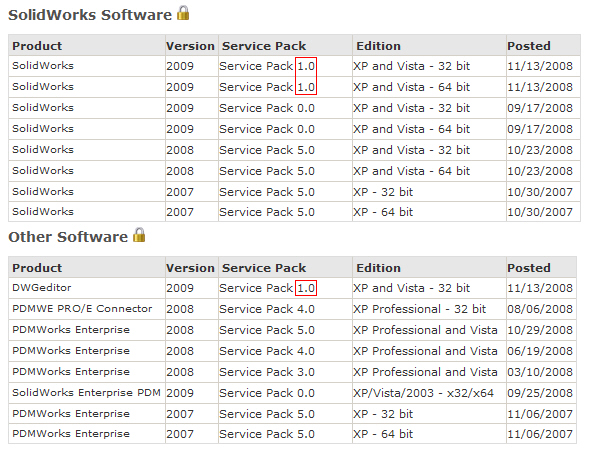This screenshot has width=589, height=450.
Task: Open Service Pack 1.0 for SolidWorks 2009 32 bit
Action: coord(267,66)
